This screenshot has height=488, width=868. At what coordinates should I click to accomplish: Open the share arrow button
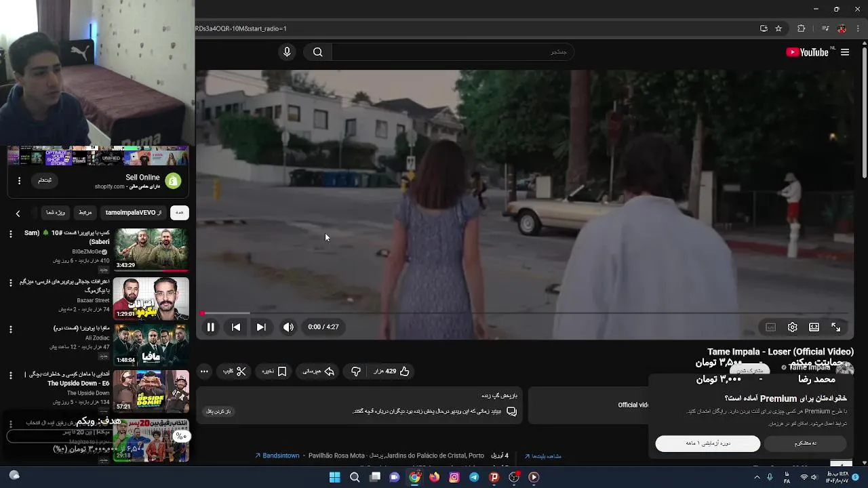(319, 371)
